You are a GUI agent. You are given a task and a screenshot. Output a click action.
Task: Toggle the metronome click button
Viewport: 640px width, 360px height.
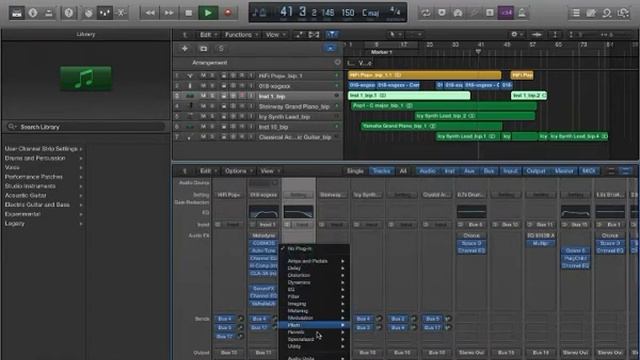tap(522, 13)
